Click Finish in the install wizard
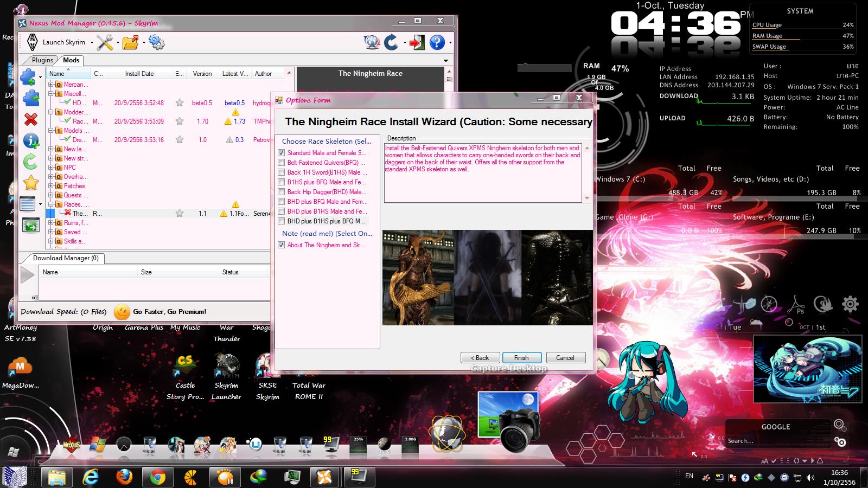The height and width of the screenshot is (488, 868). pyautogui.click(x=521, y=358)
